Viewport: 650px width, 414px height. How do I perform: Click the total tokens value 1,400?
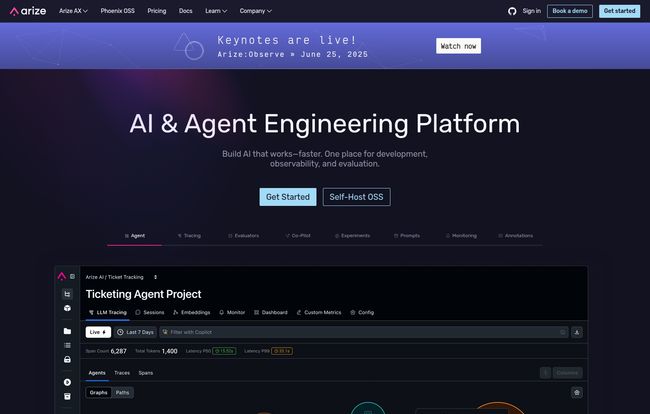(170, 351)
